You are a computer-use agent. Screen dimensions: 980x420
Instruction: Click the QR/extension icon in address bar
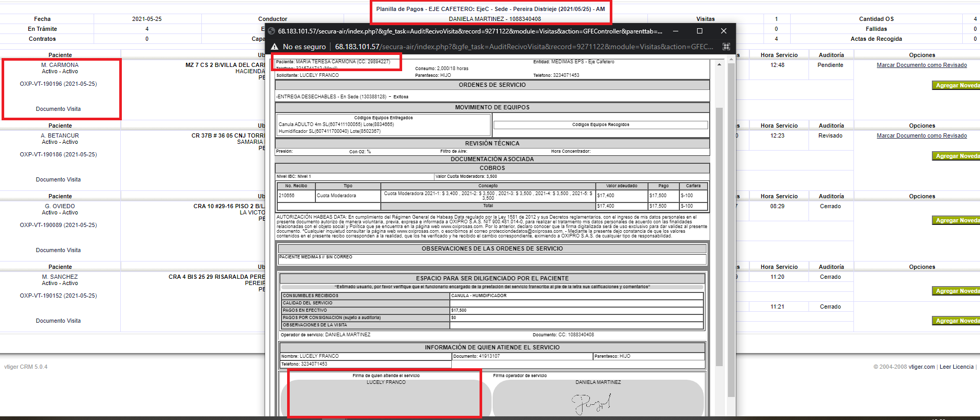tap(726, 47)
